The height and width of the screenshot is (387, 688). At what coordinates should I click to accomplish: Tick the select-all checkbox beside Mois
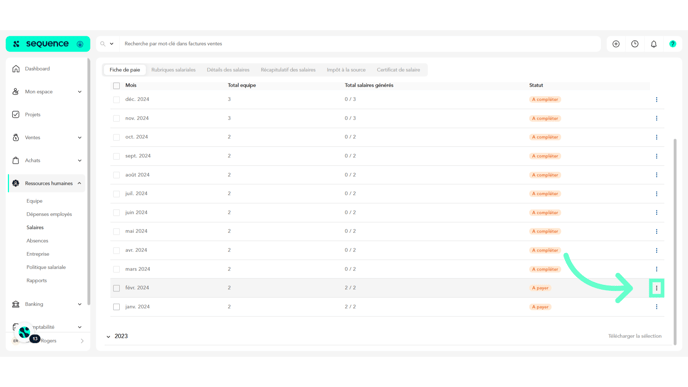coord(116,86)
